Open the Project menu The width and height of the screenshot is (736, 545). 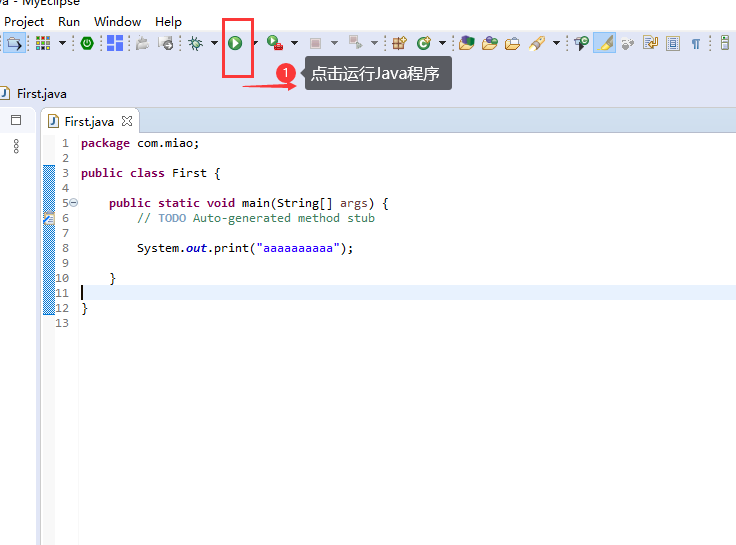point(24,22)
